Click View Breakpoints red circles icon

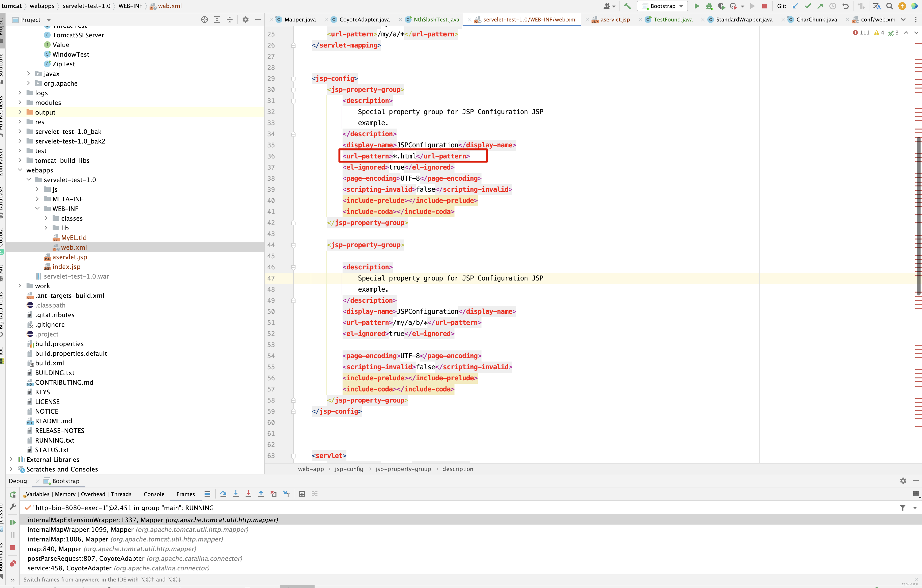click(13, 563)
